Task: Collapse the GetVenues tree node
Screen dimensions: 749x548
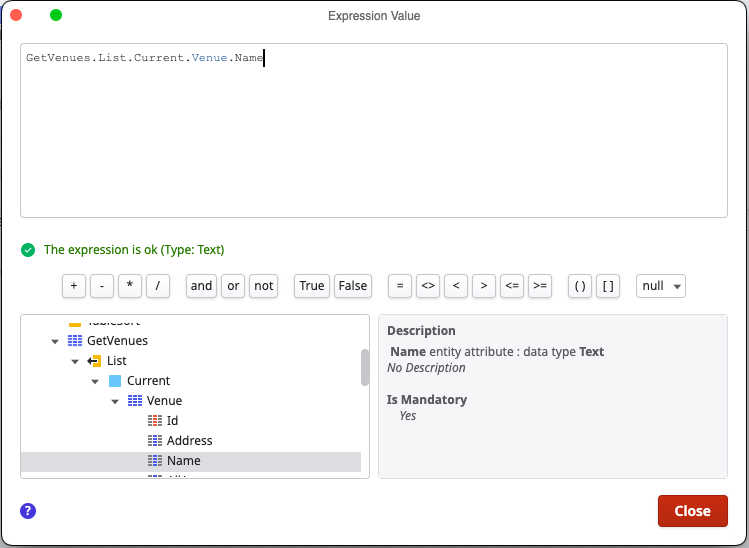Action: 55,342
